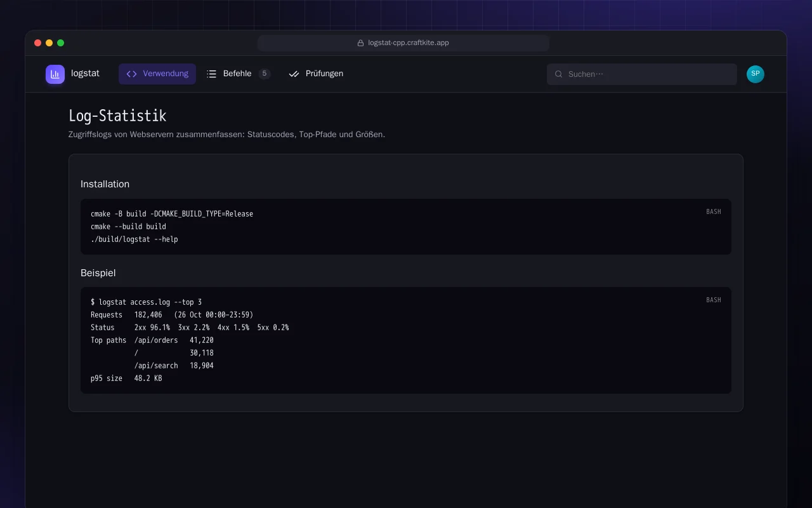Click the Beispiel heading

[x=98, y=273]
